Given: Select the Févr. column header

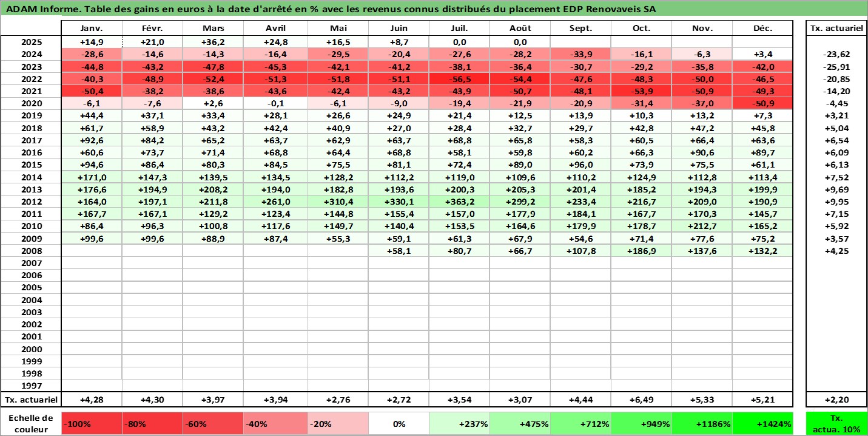Looking at the screenshot, I should pyautogui.click(x=153, y=29).
